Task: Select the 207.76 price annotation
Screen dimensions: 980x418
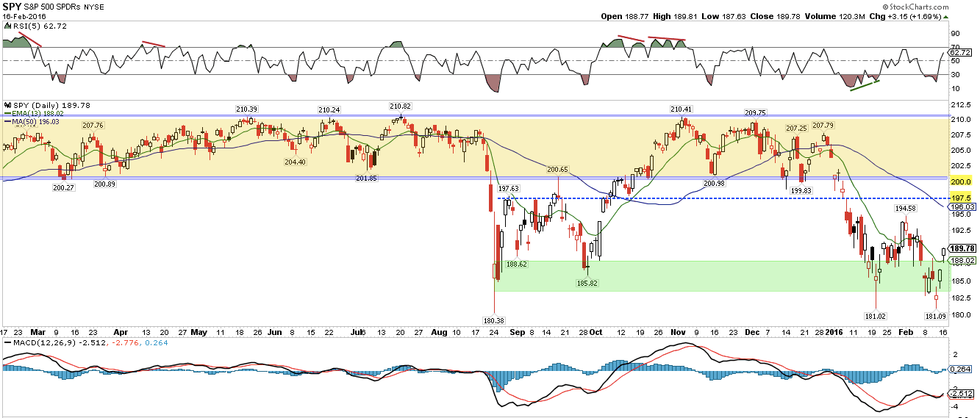Action: coord(94,126)
